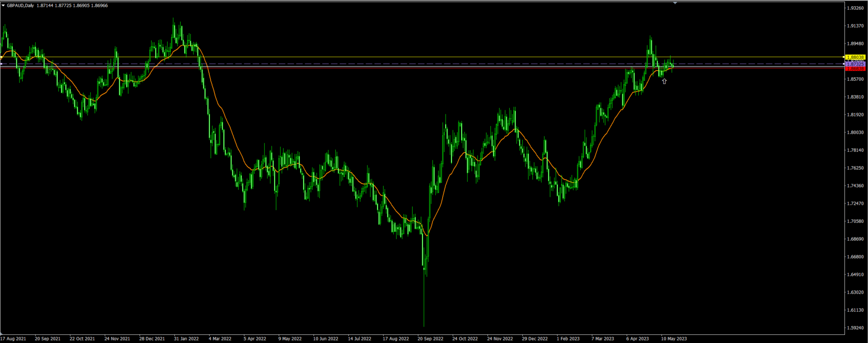Click the 17 Aug 2021 date label
The width and height of the screenshot is (868, 343).
(x=14, y=338)
